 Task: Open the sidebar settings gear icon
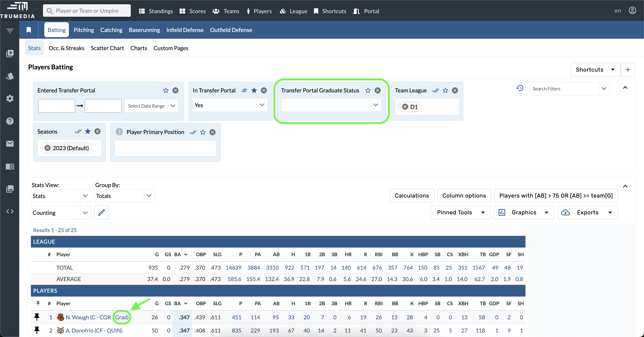(10, 98)
